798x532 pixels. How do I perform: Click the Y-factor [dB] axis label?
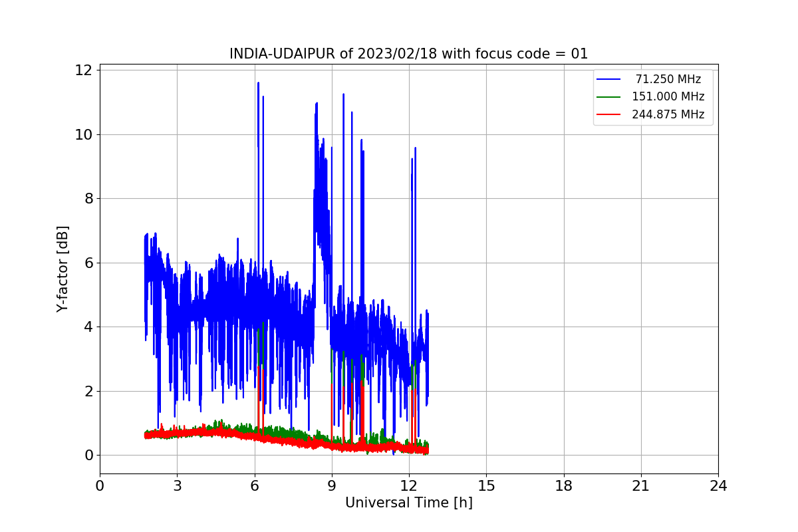click(x=63, y=269)
